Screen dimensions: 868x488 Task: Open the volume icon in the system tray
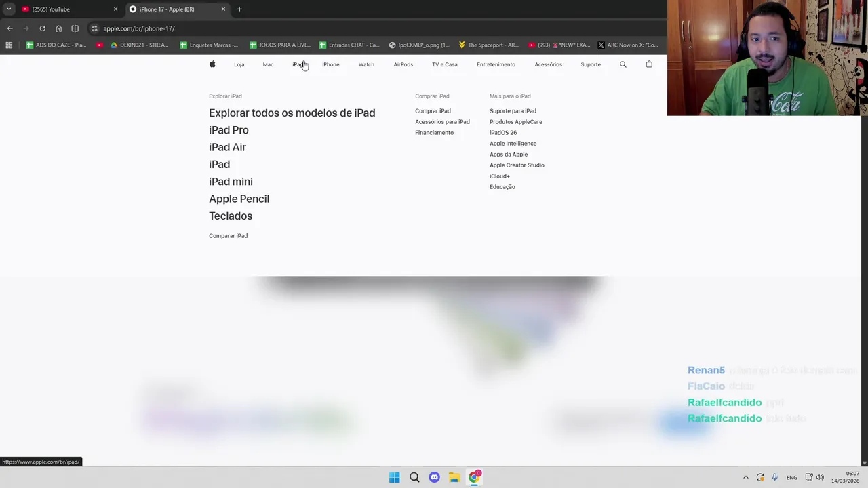tap(821, 478)
